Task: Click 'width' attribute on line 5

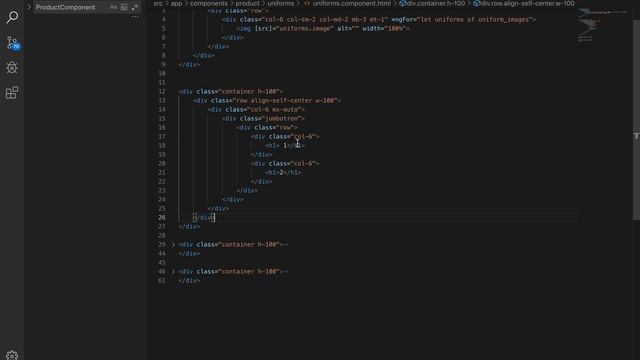Action: click(x=371, y=29)
